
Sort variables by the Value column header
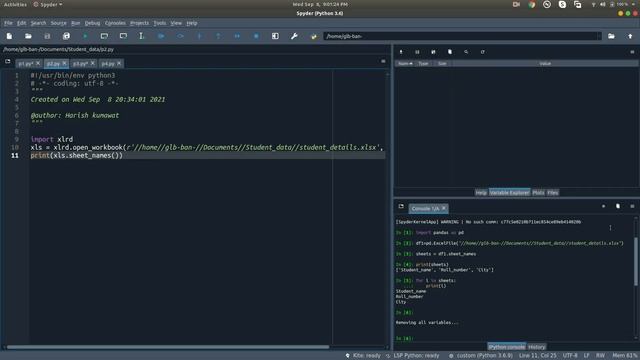(x=545, y=64)
